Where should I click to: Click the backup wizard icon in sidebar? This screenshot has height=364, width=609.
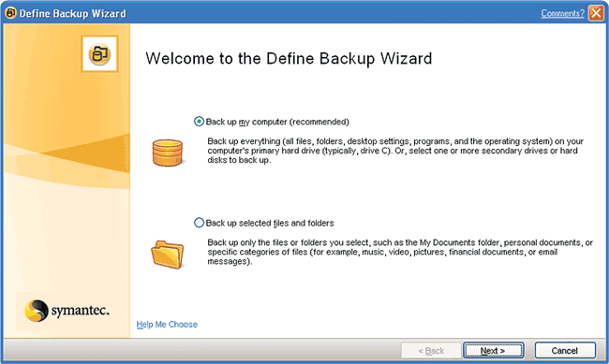pyautogui.click(x=100, y=54)
